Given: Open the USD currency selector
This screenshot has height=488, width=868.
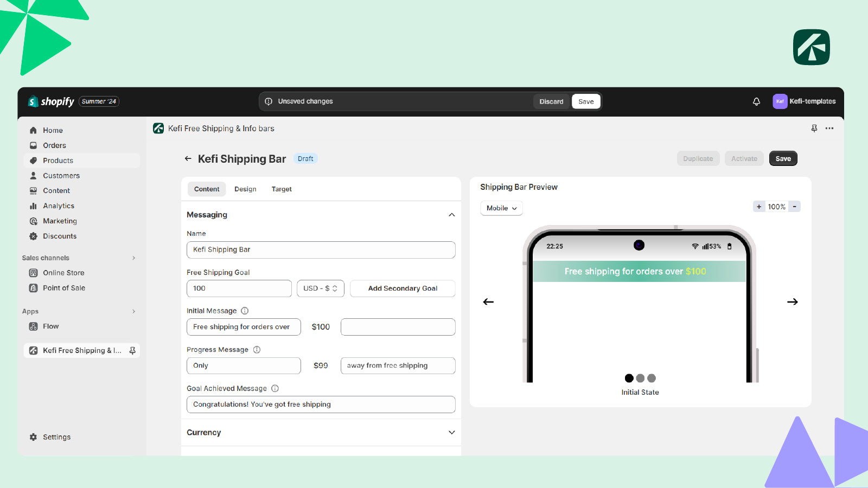Looking at the screenshot, I should 320,288.
